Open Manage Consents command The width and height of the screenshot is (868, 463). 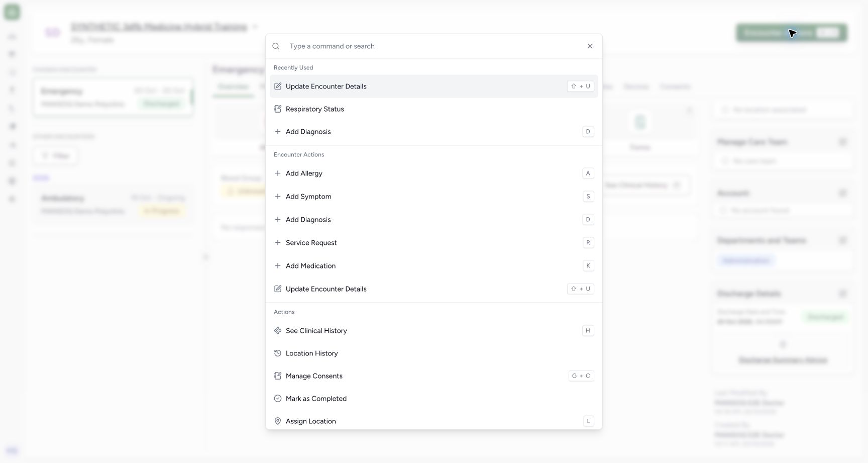[434, 376]
